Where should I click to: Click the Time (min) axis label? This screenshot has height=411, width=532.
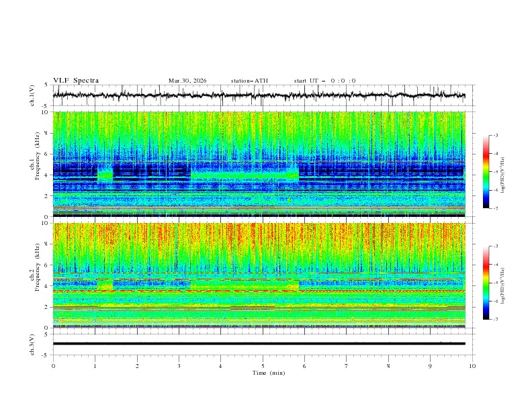click(x=269, y=373)
